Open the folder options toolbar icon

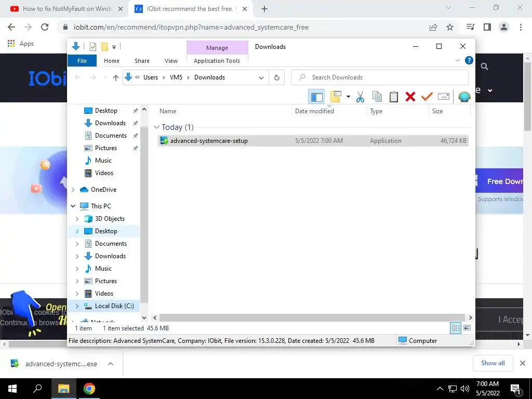tap(336, 97)
